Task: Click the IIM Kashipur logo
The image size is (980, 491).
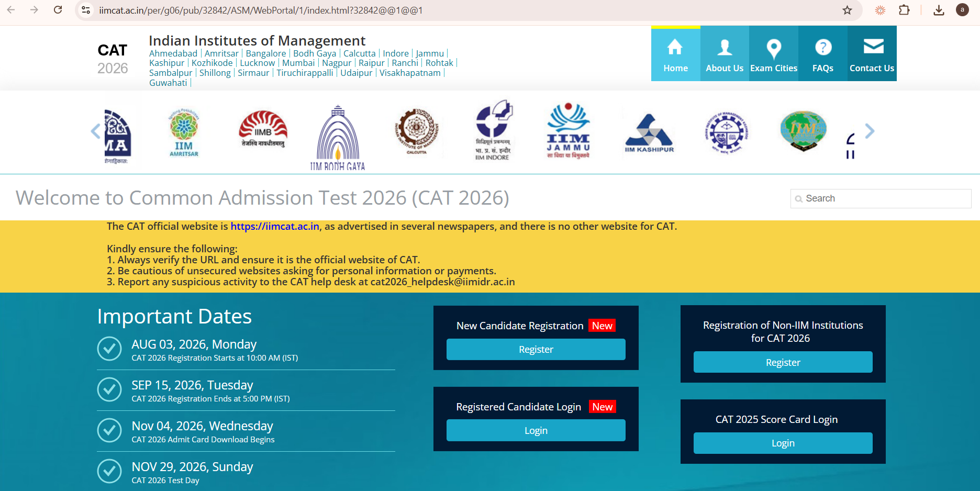Action: point(649,133)
